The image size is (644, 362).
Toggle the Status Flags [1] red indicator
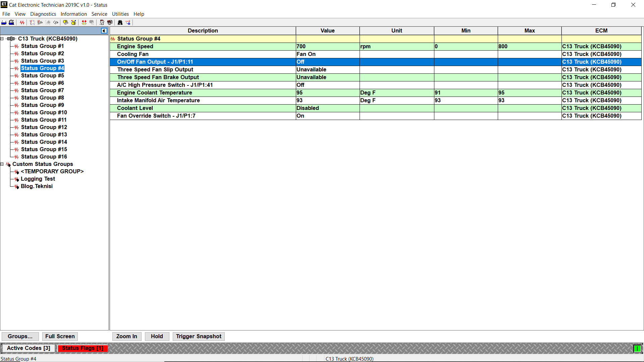coord(83,348)
